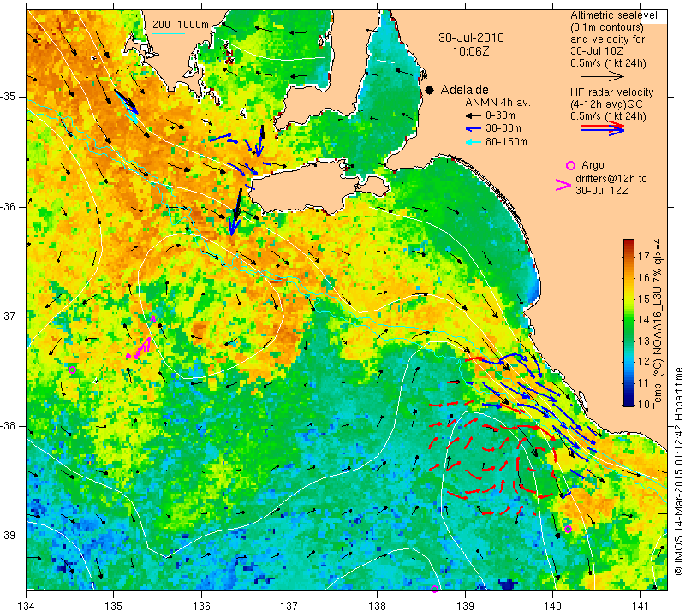Click the blue 30-80m legend arrow
This screenshot has width=685, height=616.
point(473,129)
